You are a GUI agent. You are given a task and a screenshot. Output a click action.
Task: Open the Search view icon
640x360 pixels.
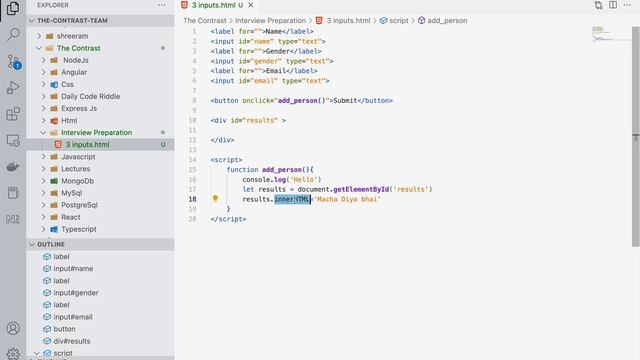13,34
